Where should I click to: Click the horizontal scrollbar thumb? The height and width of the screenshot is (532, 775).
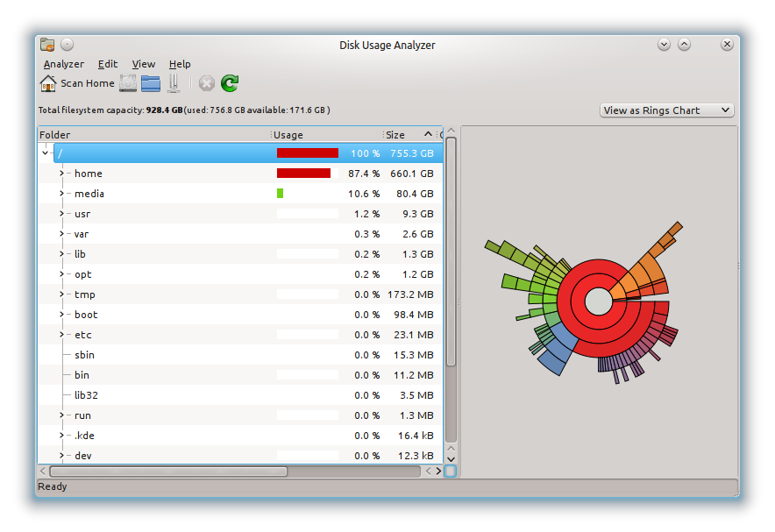pyautogui.click(x=168, y=472)
